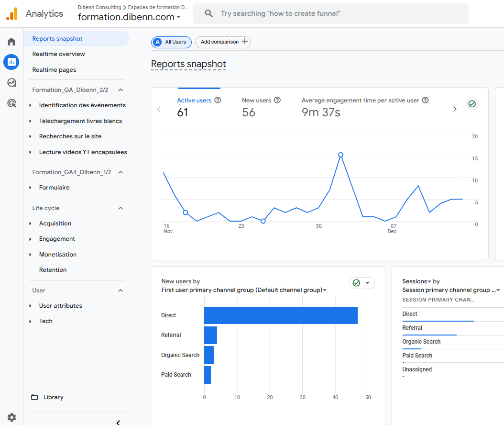The height and width of the screenshot is (425, 504).
Task: Click the Reports icon in left rail
Action: (x=11, y=62)
